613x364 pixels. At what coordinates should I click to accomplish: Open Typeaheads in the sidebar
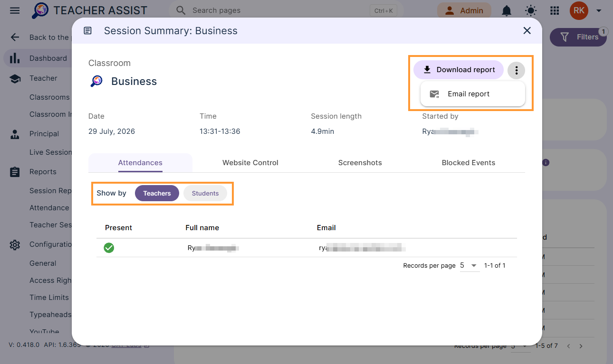pos(50,315)
